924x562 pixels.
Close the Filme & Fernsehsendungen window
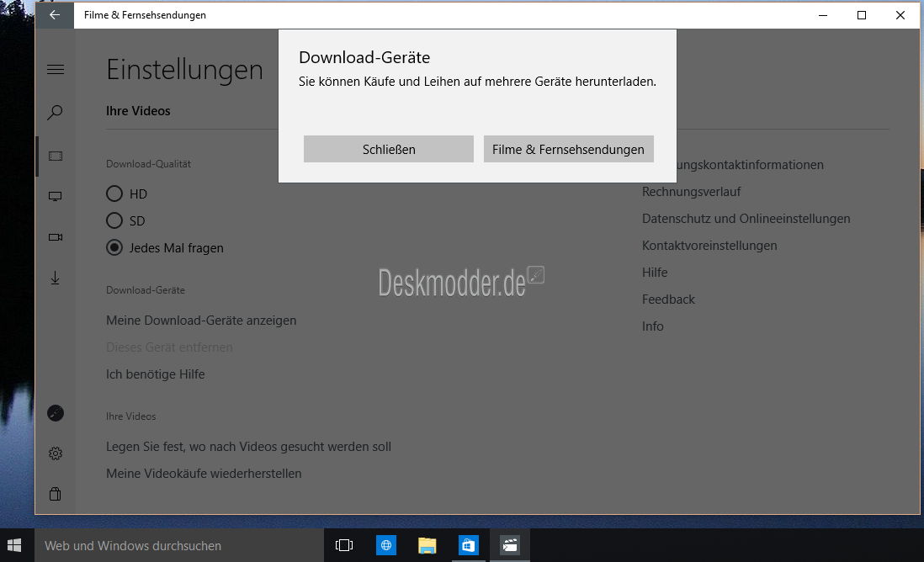(x=900, y=15)
